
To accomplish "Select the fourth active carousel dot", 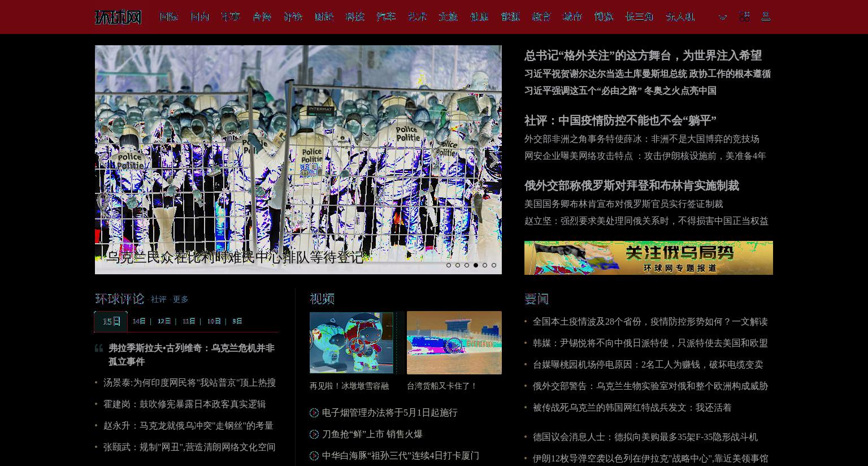I will (476, 265).
